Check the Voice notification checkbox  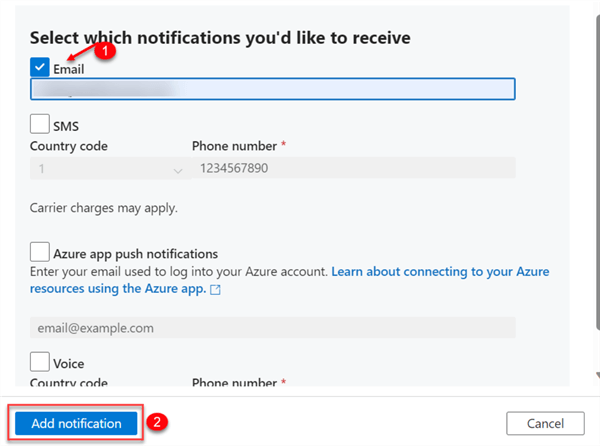(40, 361)
